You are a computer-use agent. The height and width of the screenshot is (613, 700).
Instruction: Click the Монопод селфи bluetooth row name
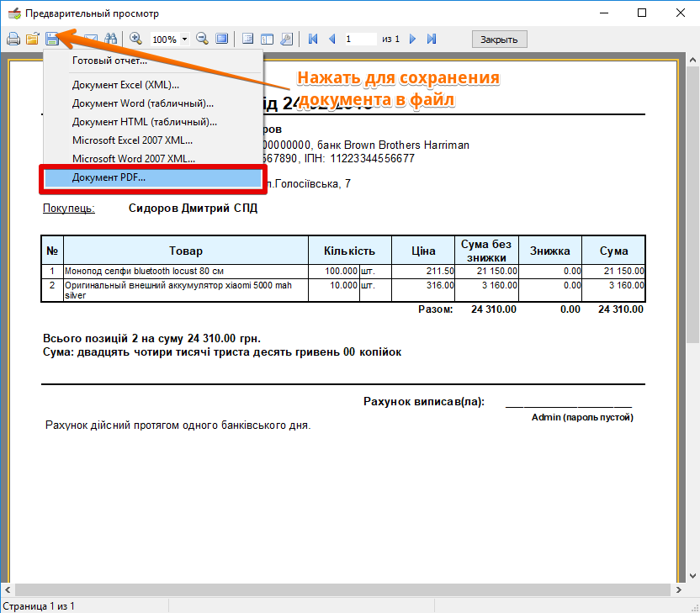point(144,272)
